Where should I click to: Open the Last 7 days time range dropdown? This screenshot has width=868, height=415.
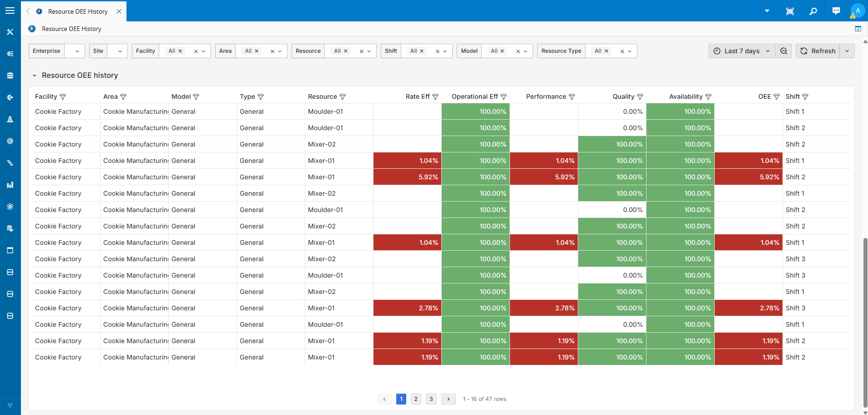pos(742,51)
